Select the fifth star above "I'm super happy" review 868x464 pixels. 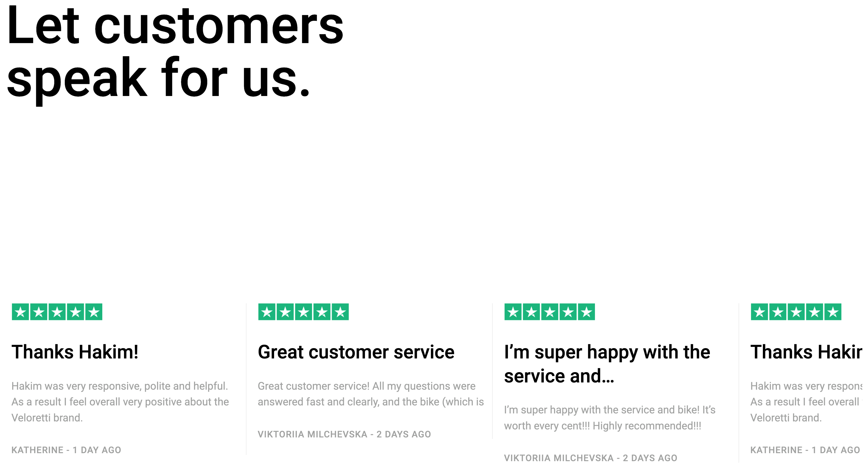(x=586, y=312)
